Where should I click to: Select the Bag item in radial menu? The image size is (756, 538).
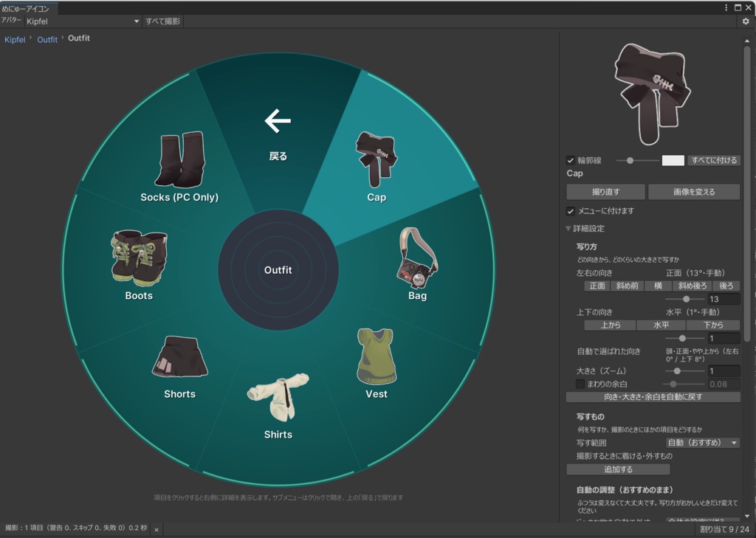coord(418,264)
